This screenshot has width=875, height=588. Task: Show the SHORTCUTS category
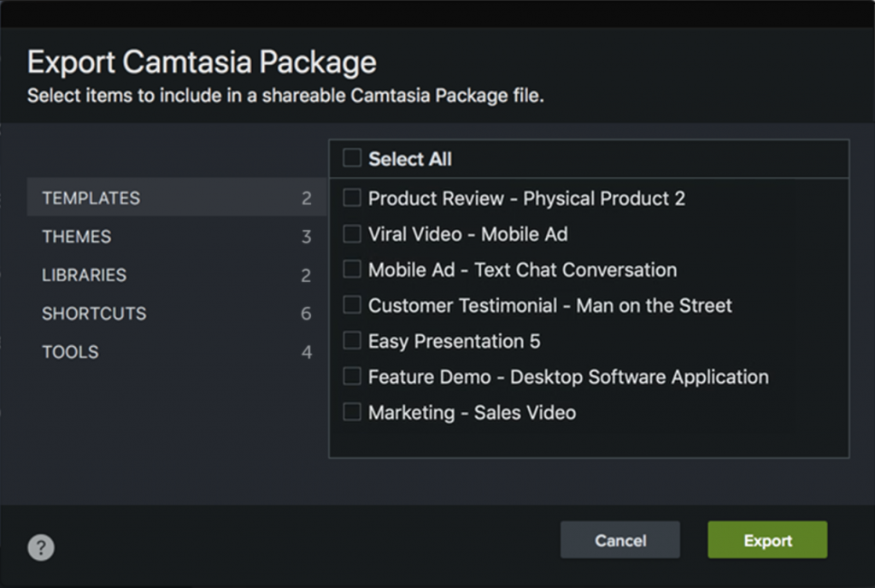pos(176,314)
